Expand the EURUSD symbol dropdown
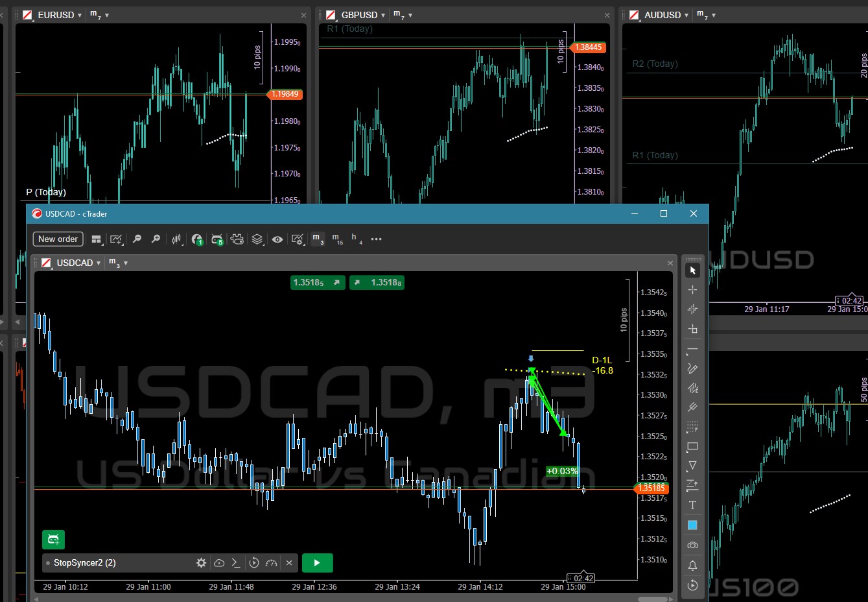 tap(80, 15)
